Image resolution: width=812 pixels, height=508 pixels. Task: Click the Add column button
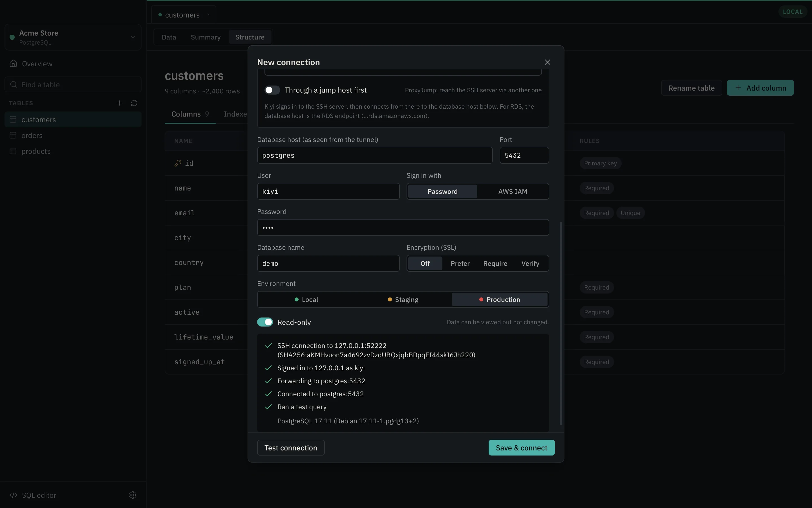pos(760,88)
